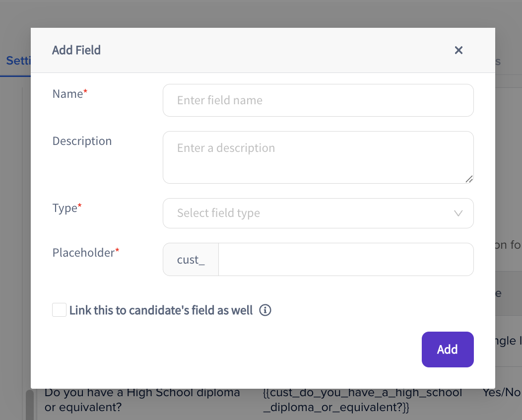Open the Select field type dropdown

pyautogui.click(x=318, y=213)
